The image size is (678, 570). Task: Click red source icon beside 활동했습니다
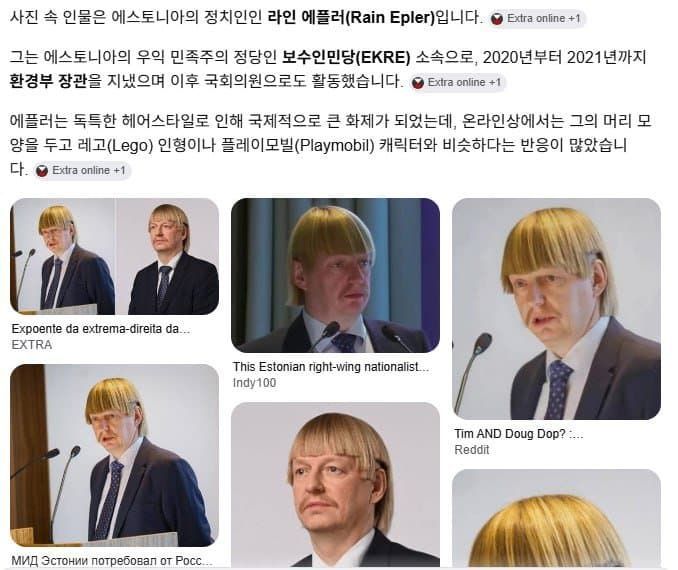pos(417,83)
